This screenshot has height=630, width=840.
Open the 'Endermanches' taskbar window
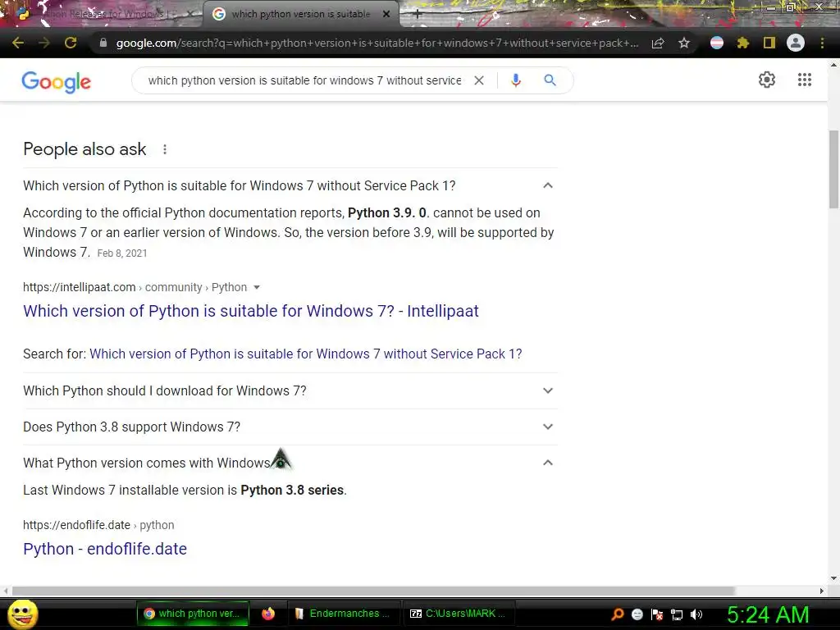click(x=342, y=614)
